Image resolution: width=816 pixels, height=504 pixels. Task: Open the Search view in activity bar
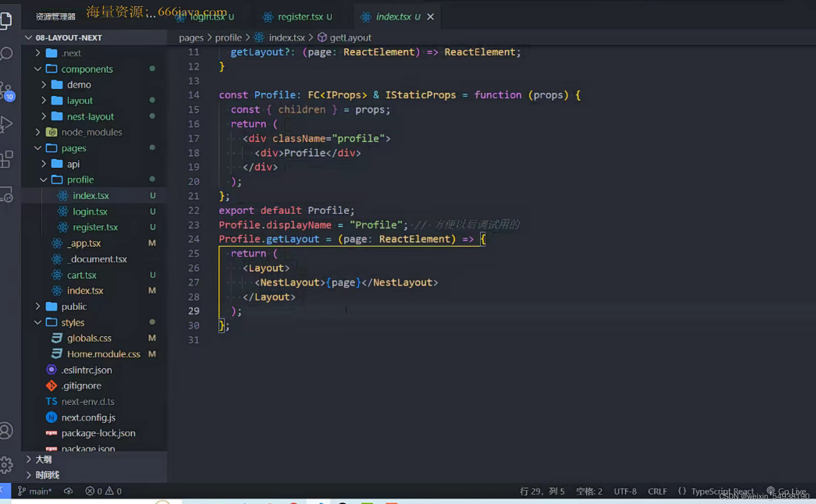(x=6, y=53)
